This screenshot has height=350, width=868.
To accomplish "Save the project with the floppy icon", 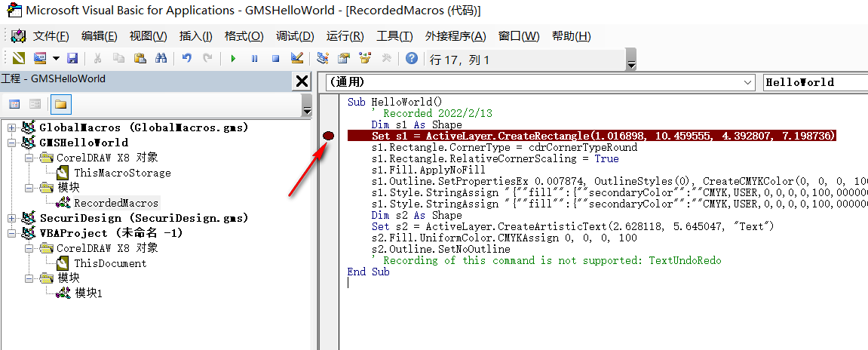I will [72, 57].
